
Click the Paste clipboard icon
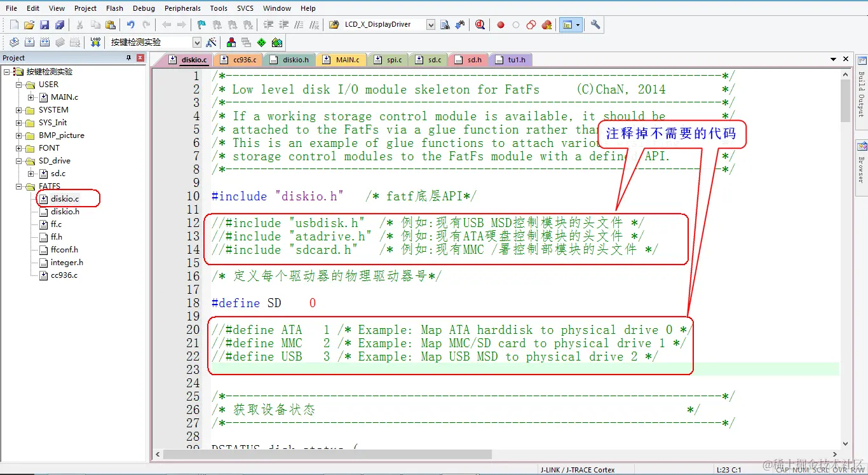point(111,25)
